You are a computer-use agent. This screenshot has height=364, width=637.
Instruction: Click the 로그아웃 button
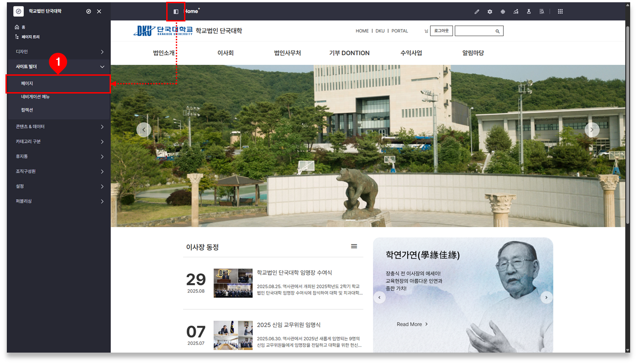click(x=441, y=31)
